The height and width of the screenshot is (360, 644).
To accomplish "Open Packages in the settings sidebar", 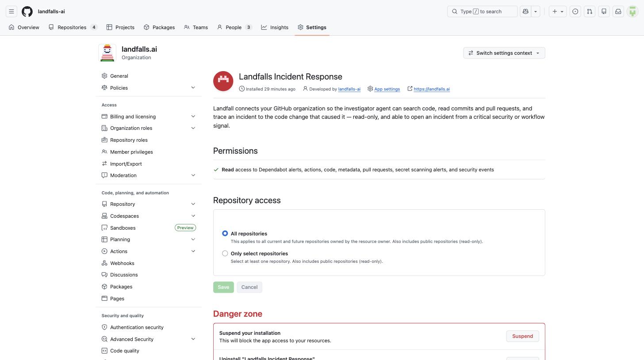I will coord(121,287).
